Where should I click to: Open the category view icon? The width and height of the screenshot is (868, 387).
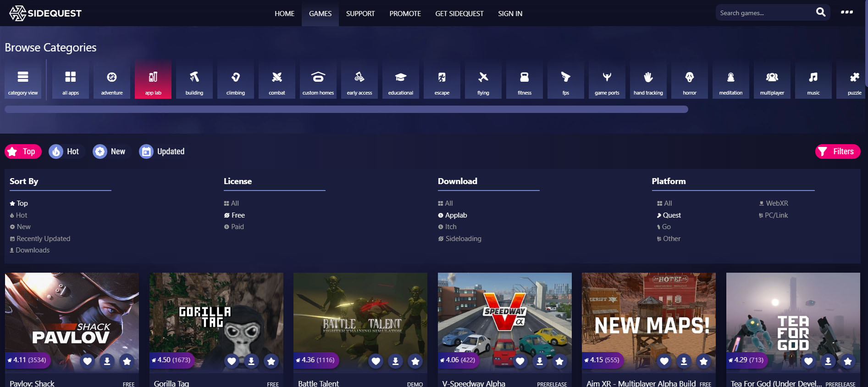pyautogui.click(x=23, y=79)
